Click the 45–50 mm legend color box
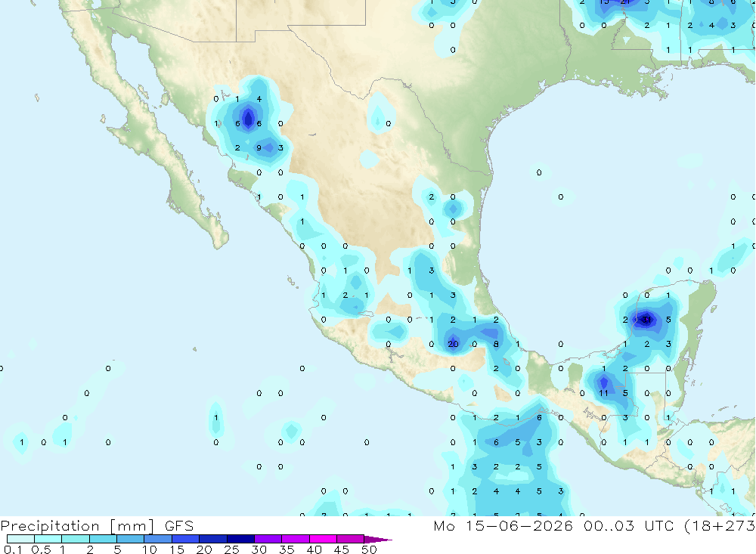The height and width of the screenshot is (554, 756). tap(351, 539)
